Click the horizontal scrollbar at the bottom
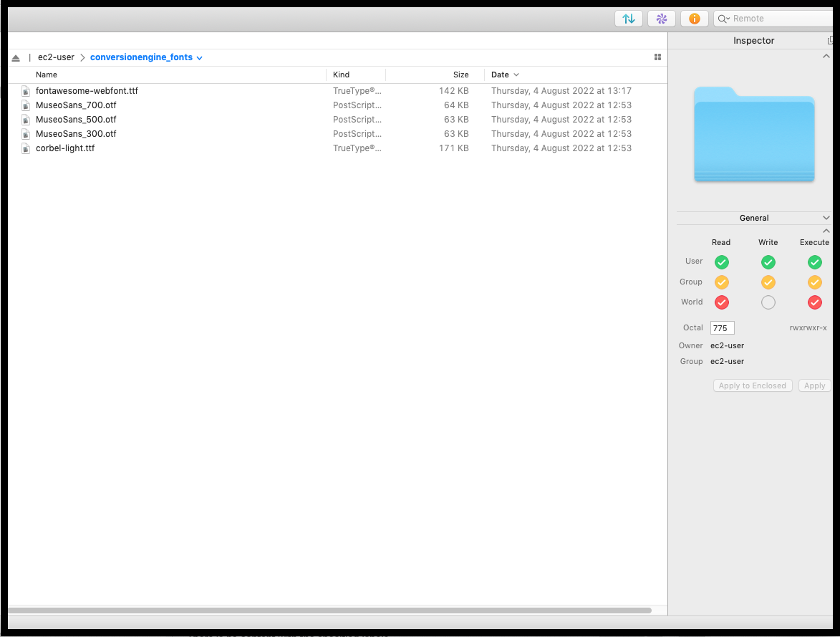The width and height of the screenshot is (840, 637). pyautogui.click(x=329, y=610)
